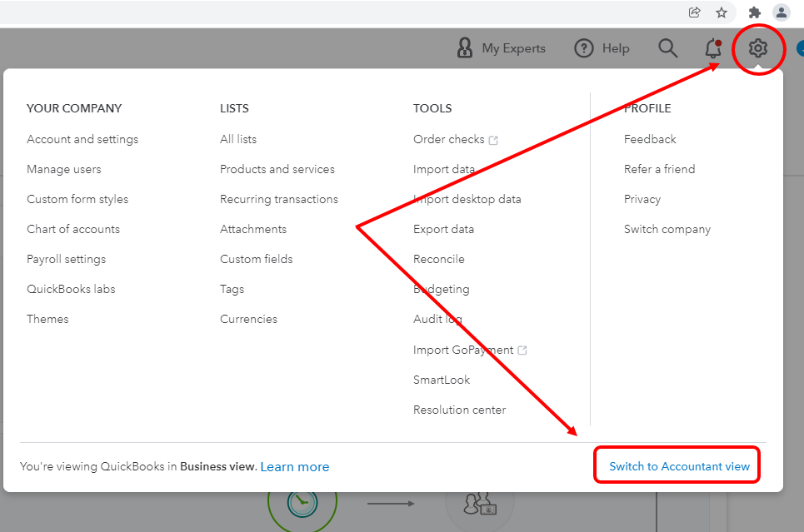Click Switch company in Profile
The image size is (804, 532).
click(x=667, y=229)
